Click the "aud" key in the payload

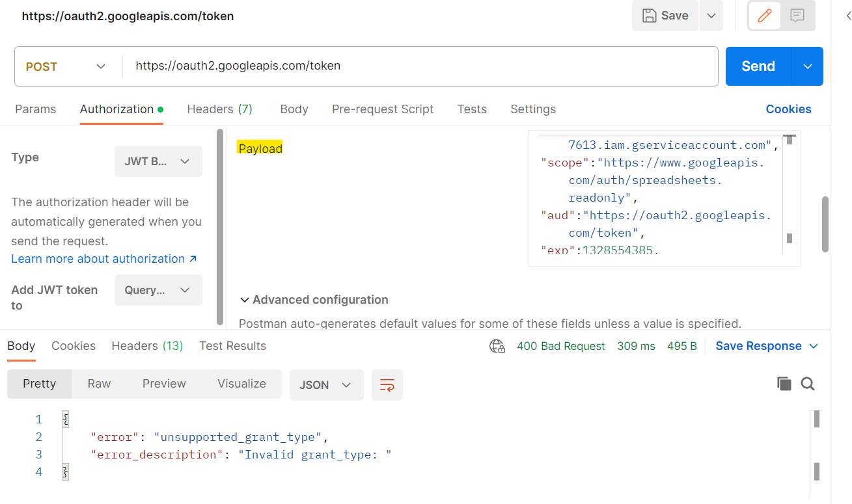[x=558, y=215]
